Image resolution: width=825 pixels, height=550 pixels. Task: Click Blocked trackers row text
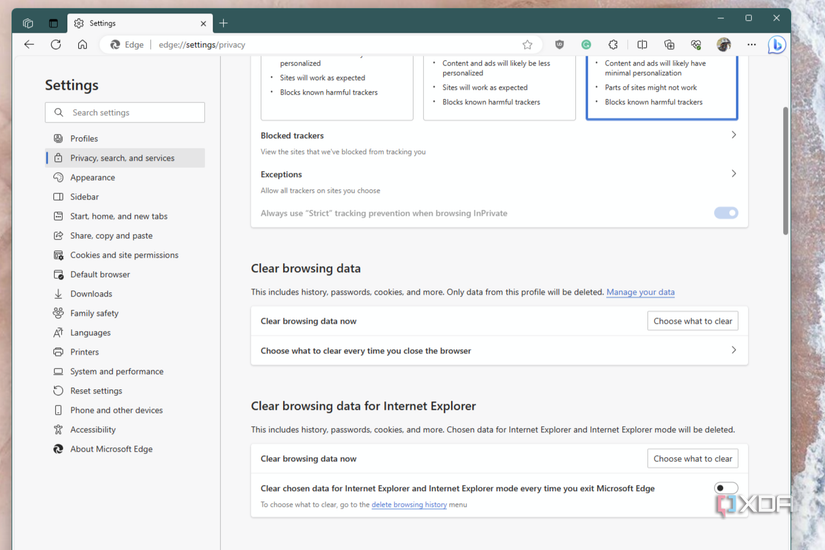point(292,136)
